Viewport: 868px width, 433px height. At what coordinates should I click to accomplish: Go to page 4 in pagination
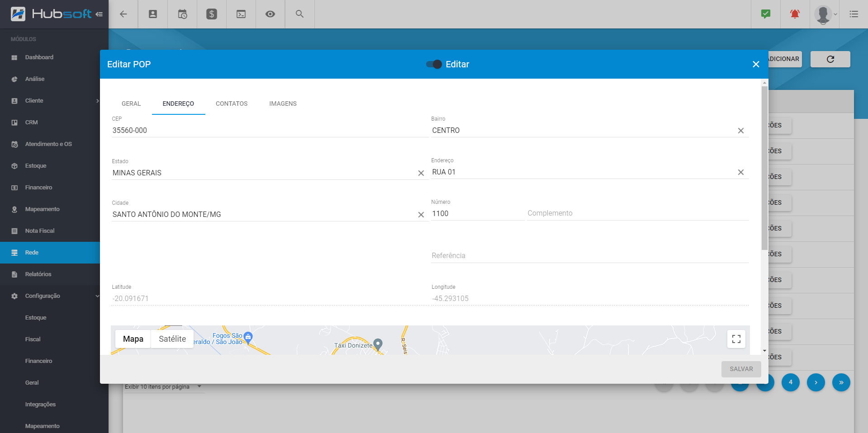pyautogui.click(x=791, y=382)
